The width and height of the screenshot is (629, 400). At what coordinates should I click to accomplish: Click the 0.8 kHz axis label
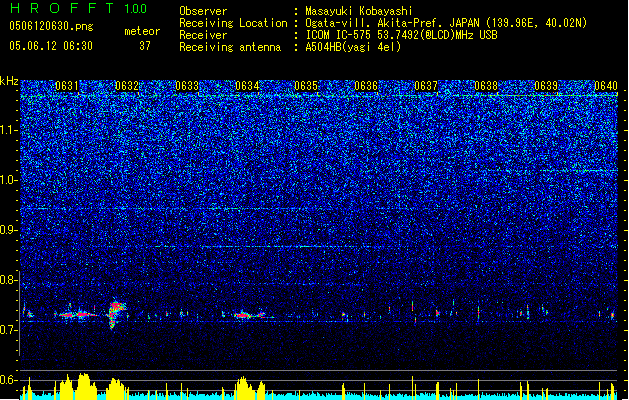point(8,280)
